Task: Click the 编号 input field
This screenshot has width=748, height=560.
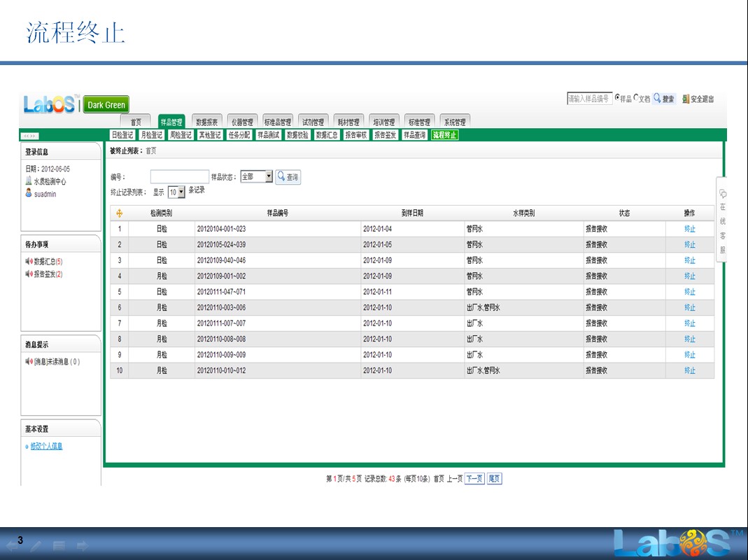Action: [179, 177]
